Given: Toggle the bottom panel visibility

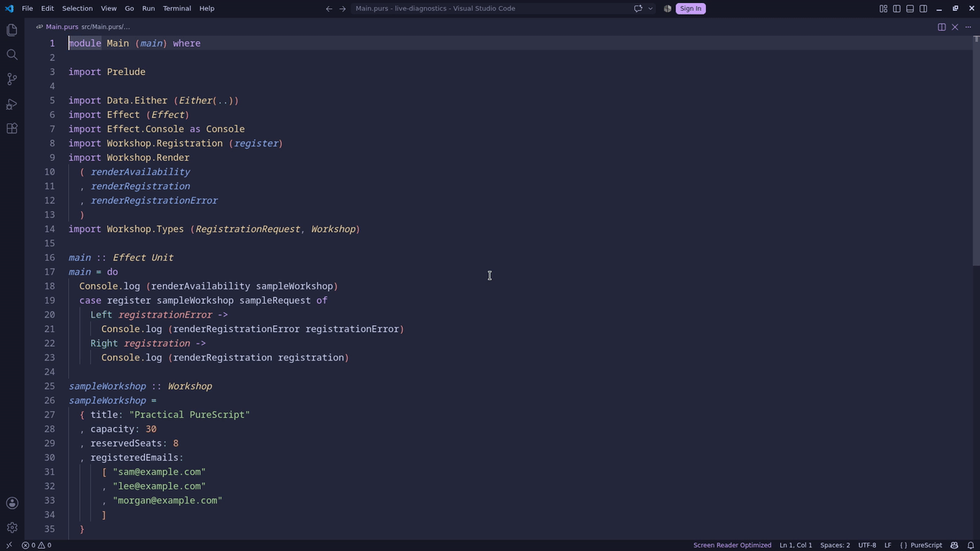Looking at the screenshot, I should point(910,8).
